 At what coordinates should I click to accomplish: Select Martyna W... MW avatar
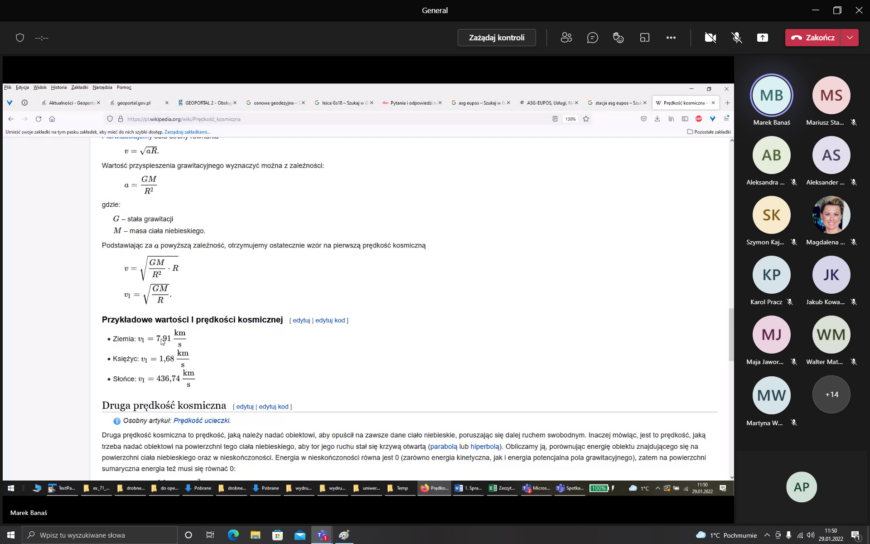pyautogui.click(x=771, y=395)
